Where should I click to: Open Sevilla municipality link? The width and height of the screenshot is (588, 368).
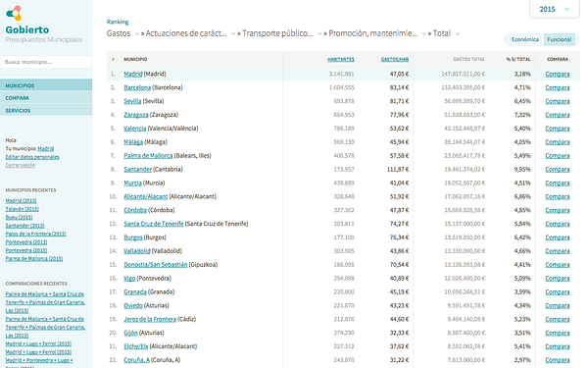coord(132,101)
